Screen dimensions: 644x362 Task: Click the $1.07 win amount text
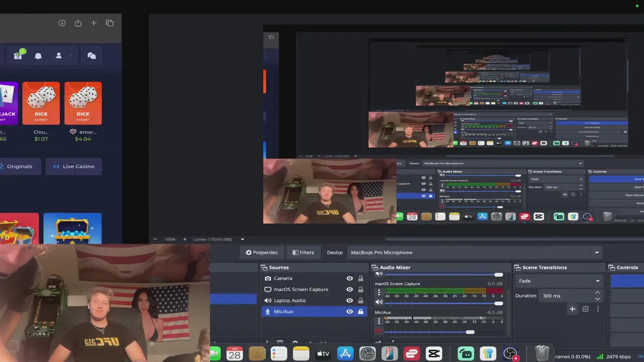point(41,139)
